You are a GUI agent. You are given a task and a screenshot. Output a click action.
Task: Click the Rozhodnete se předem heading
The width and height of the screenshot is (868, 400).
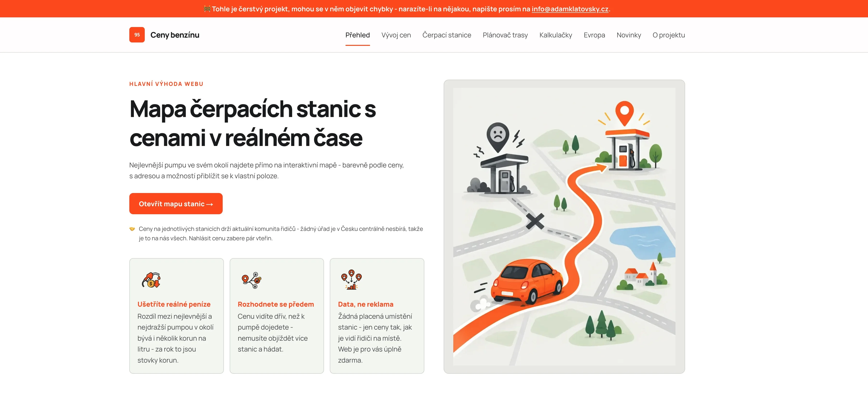coord(276,304)
